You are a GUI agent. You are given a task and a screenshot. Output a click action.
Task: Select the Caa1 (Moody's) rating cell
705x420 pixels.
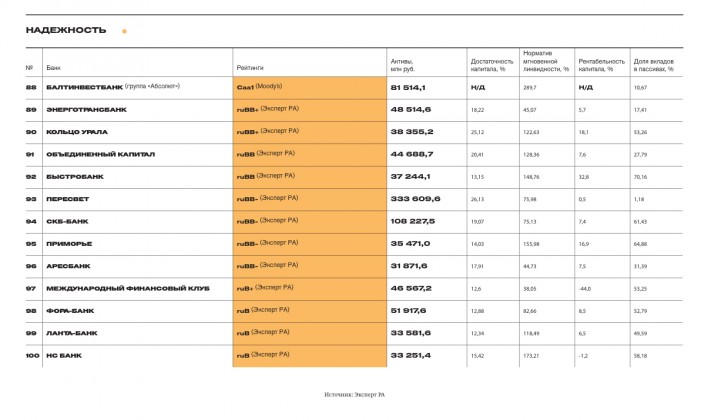(x=259, y=87)
